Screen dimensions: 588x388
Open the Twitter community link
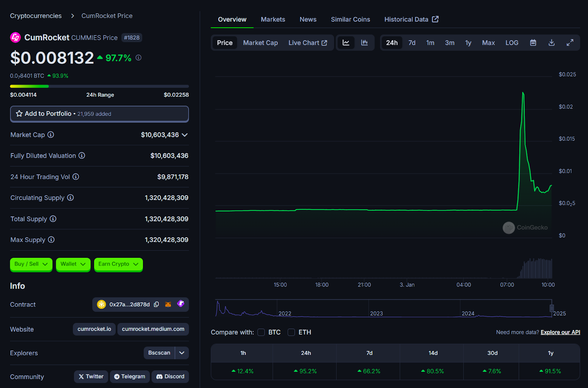pos(91,377)
